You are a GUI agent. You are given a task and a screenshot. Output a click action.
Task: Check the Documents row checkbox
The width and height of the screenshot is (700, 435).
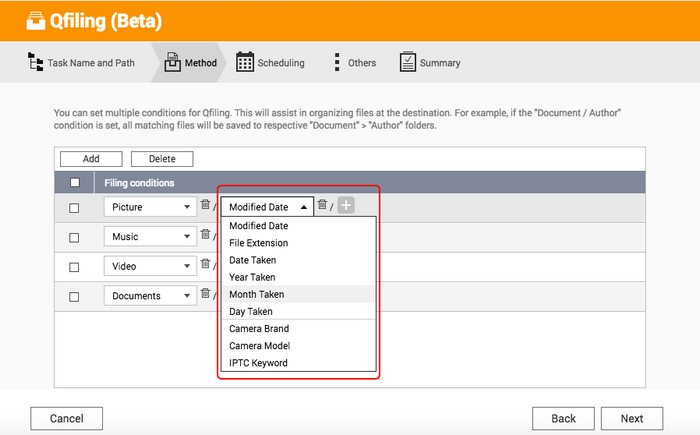click(x=74, y=297)
